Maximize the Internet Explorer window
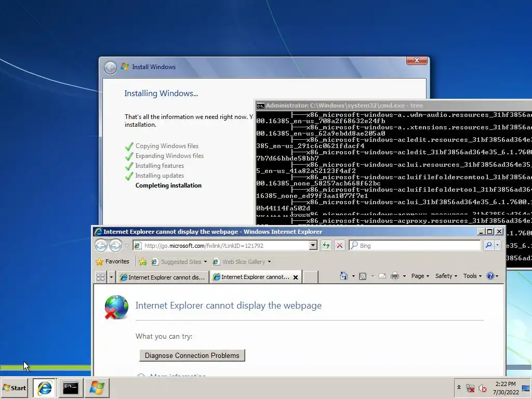Screen dimensions: 532x399 (x=489, y=231)
